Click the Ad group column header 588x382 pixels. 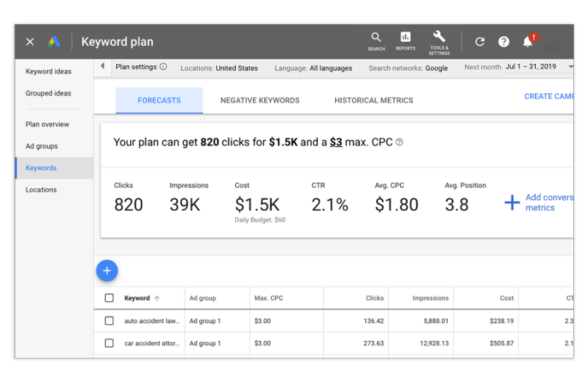click(203, 298)
